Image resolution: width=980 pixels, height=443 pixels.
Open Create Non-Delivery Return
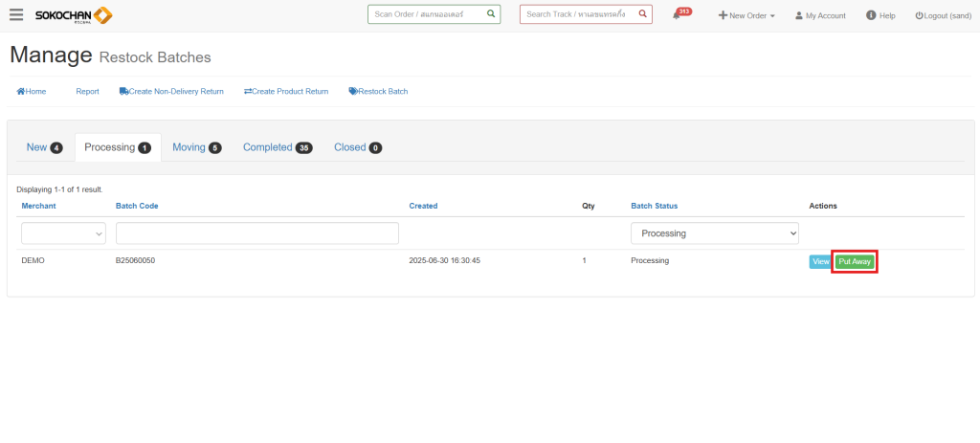coord(171,91)
